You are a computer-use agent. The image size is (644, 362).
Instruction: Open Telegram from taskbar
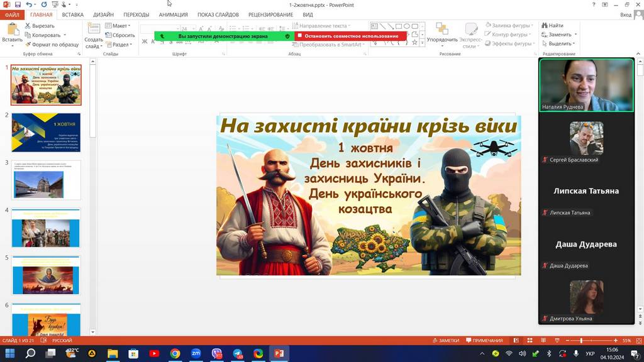[238, 353]
